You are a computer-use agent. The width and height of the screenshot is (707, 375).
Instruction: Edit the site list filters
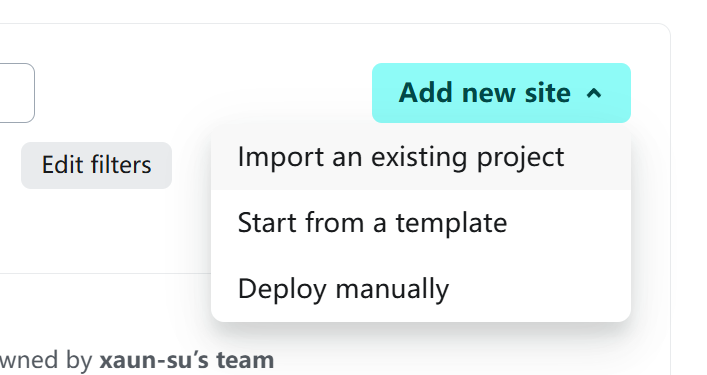(x=96, y=165)
